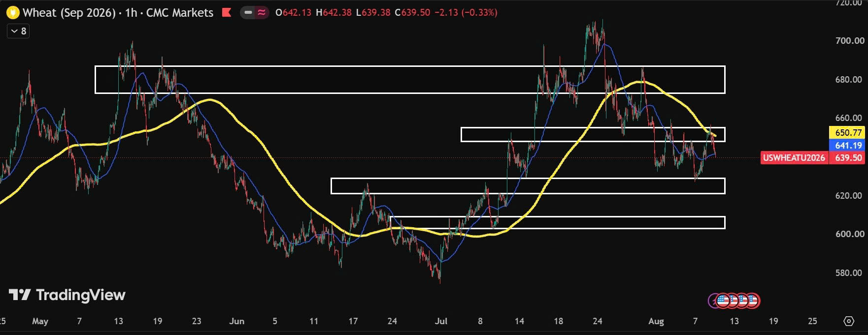Click the dash icon in the status pill

pos(249,13)
